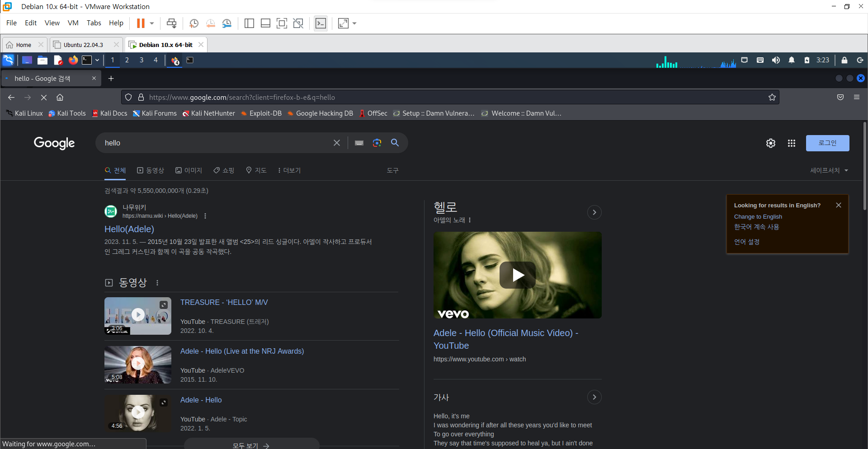Open Google's on-screen keyboard input tool
This screenshot has height=449, width=868.
pos(359,143)
